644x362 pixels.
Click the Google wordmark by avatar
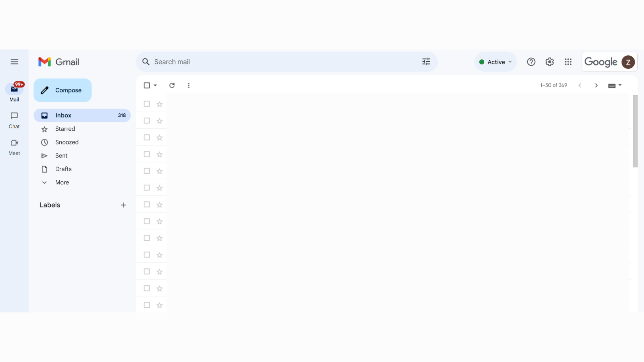tap(600, 62)
